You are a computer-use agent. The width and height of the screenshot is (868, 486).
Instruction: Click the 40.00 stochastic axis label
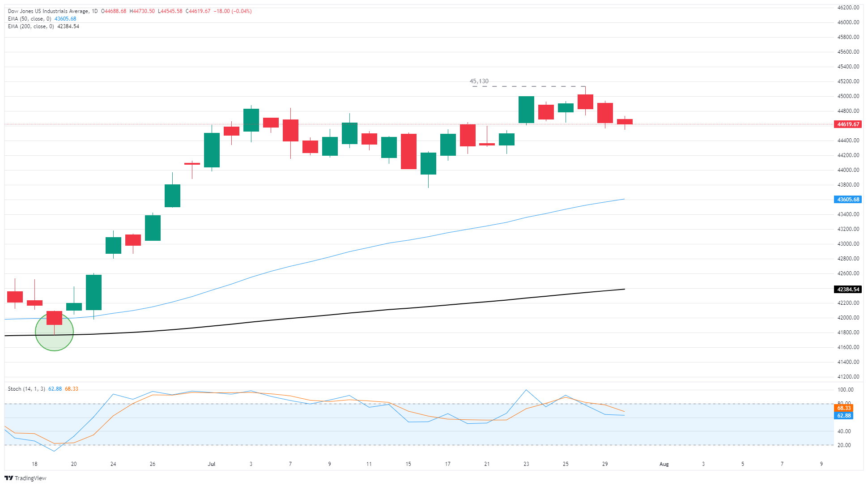844,431
